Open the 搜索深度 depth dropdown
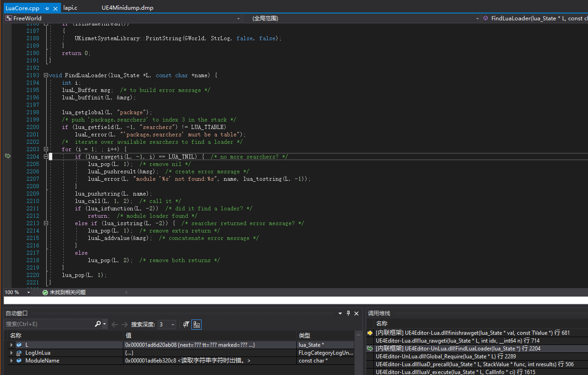This screenshot has height=375, width=588. tap(172, 324)
